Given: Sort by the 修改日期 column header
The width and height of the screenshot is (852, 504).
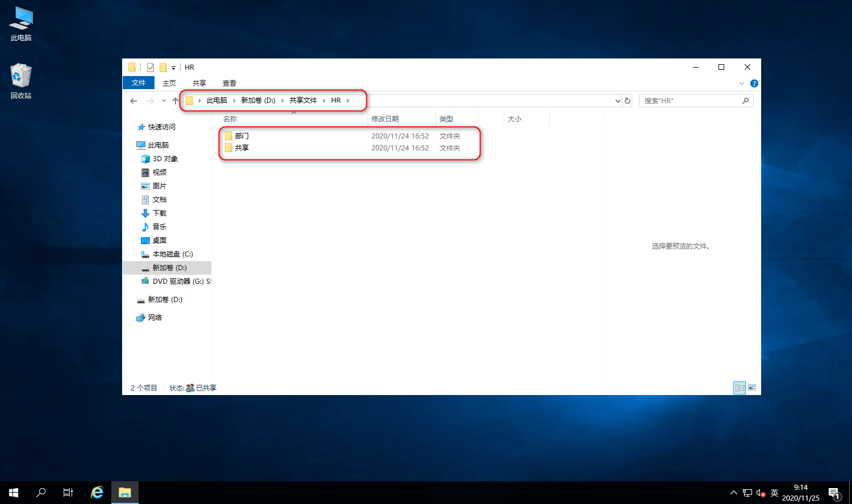Looking at the screenshot, I should click(402, 119).
